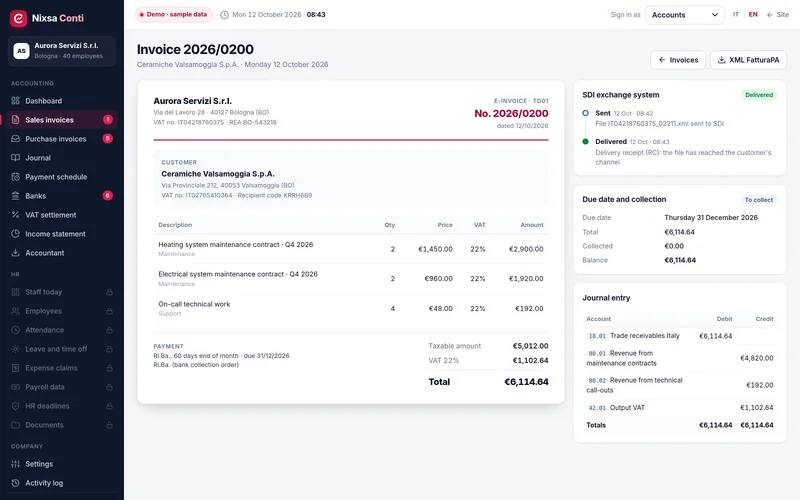Click the Banks sidebar item label
The image size is (800, 500).
pos(36,196)
